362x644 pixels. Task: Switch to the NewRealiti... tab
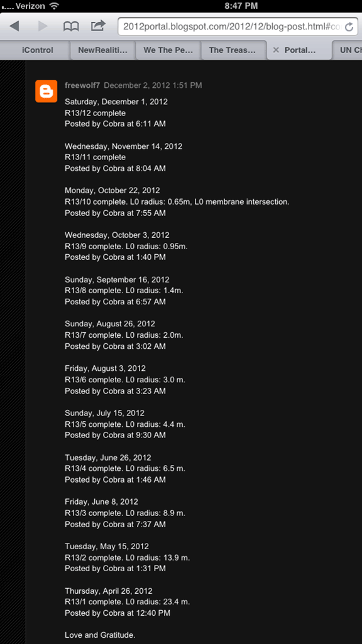click(102, 50)
